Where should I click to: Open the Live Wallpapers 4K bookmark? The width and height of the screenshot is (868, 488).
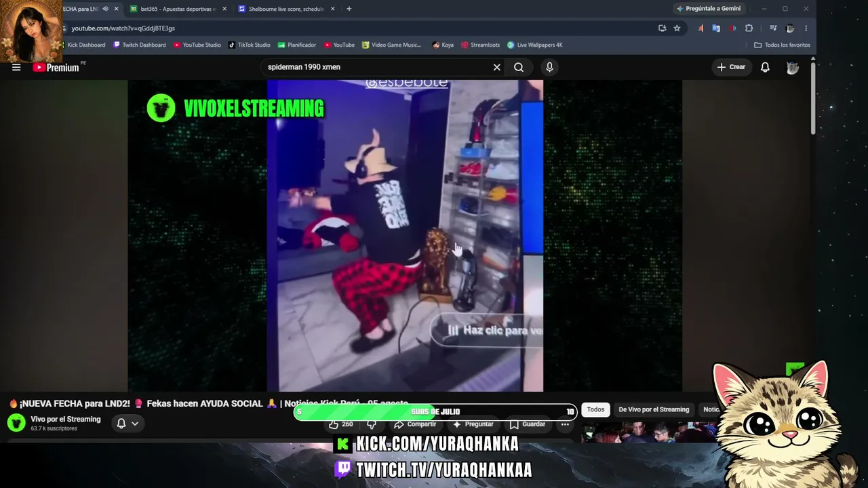click(x=535, y=45)
